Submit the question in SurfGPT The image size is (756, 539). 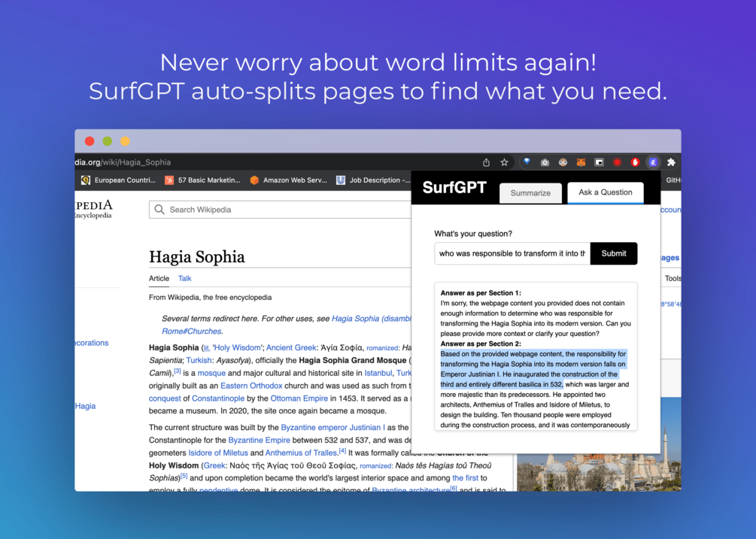614,253
